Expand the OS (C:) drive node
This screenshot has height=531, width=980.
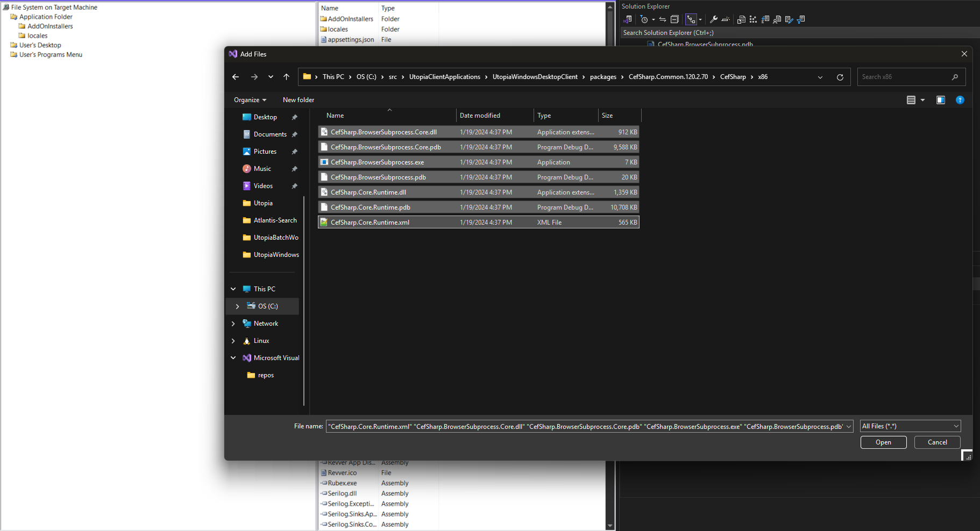click(x=237, y=306)
